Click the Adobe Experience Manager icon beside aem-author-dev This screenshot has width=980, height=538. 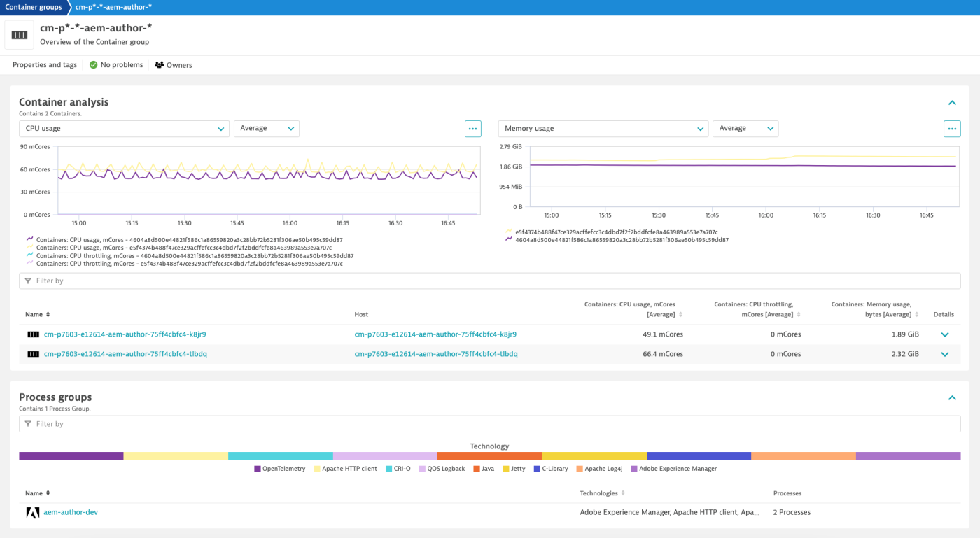33,512
